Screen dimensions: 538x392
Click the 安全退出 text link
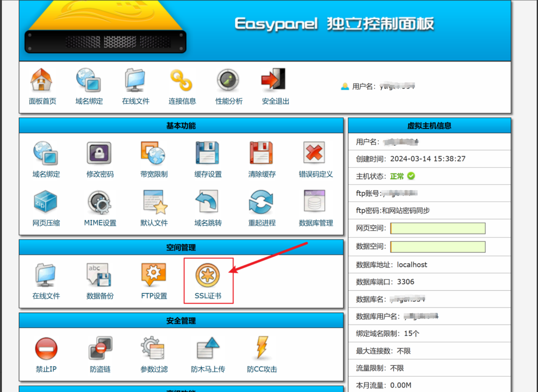[x=275, y=101]
